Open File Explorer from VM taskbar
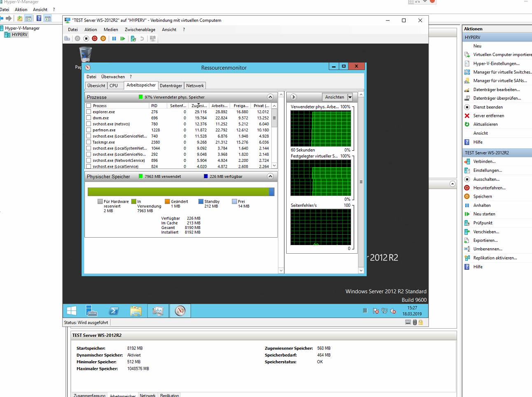Screen dimensions: 532x397 click(136, 311)
